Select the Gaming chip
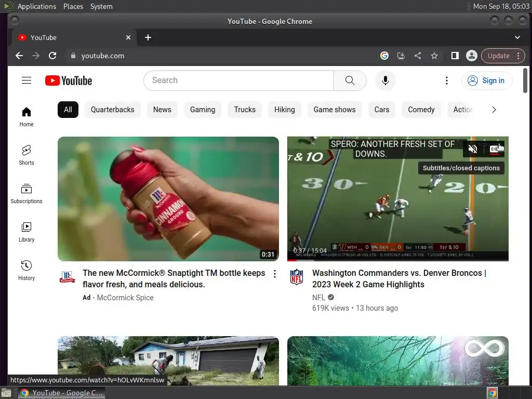Viewport: 532px width, 399px height. click(203, 110)
